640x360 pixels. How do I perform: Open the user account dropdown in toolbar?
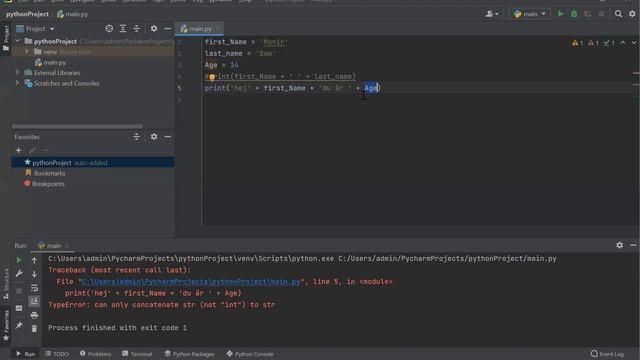(491, 14)
